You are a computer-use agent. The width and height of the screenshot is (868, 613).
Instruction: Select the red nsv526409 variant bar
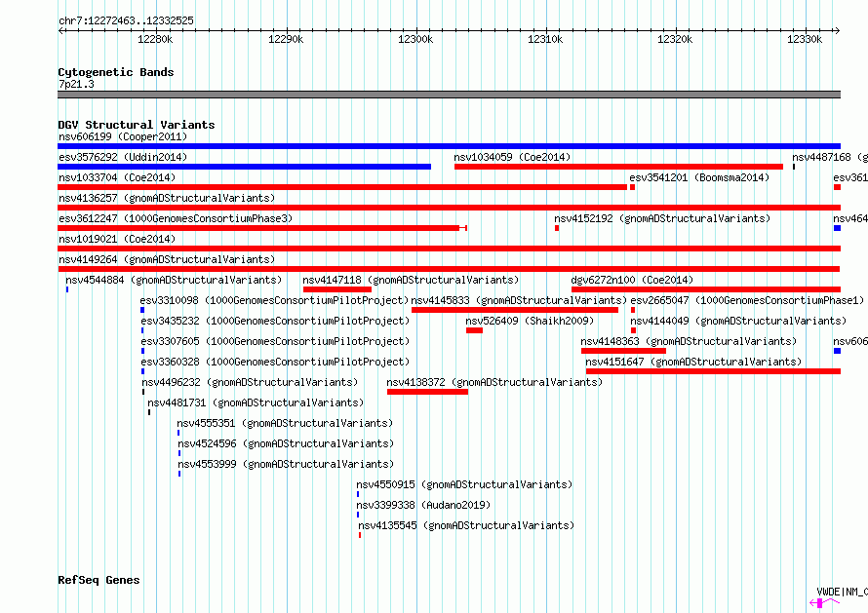474,330
